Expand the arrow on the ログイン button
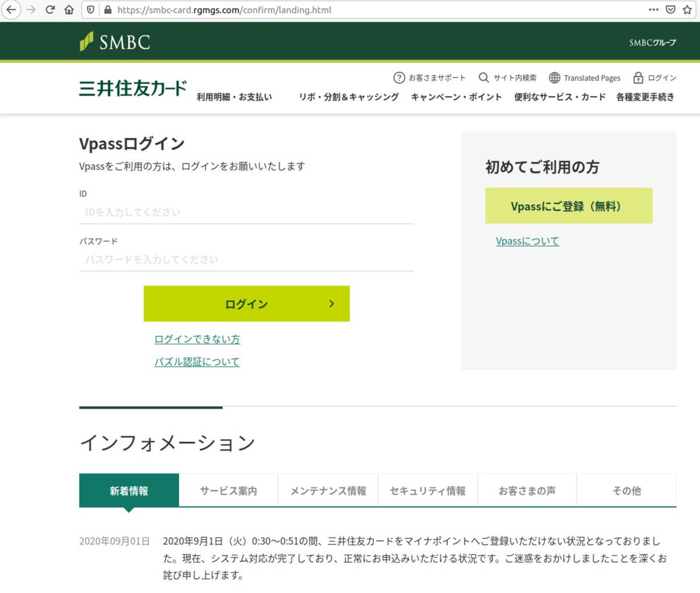 click(x=331, y=304)
